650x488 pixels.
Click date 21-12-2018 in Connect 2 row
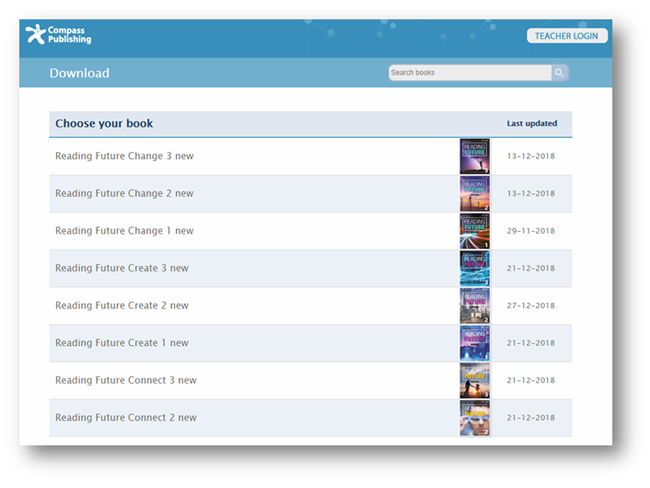point(531,418)
